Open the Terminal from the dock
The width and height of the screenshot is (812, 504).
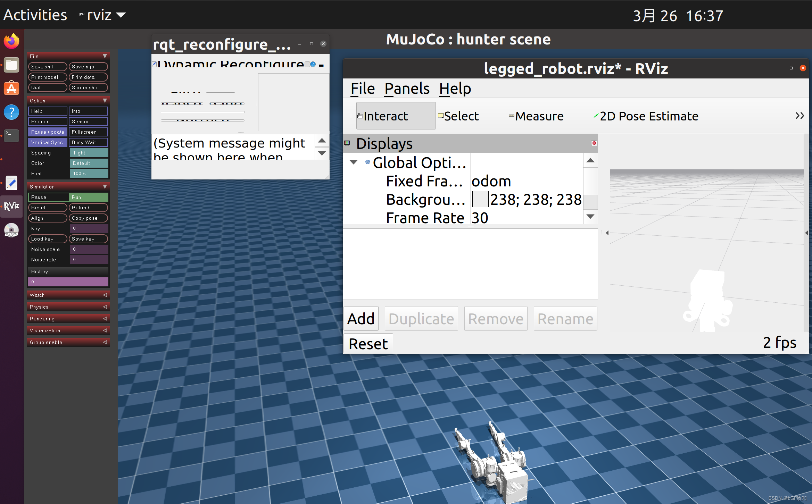tap(11, 135)
